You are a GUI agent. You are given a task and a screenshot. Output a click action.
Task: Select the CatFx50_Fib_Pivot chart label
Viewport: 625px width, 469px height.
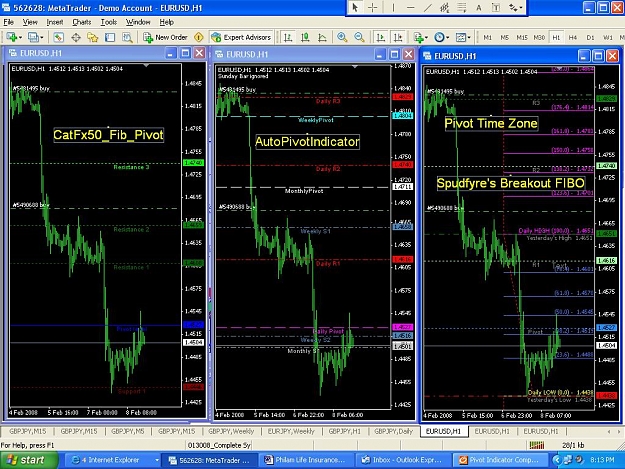(x=108, y=135)
